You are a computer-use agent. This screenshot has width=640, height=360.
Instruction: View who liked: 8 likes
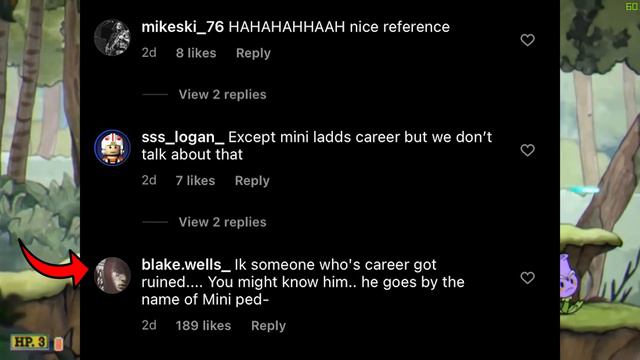(196, 53)
